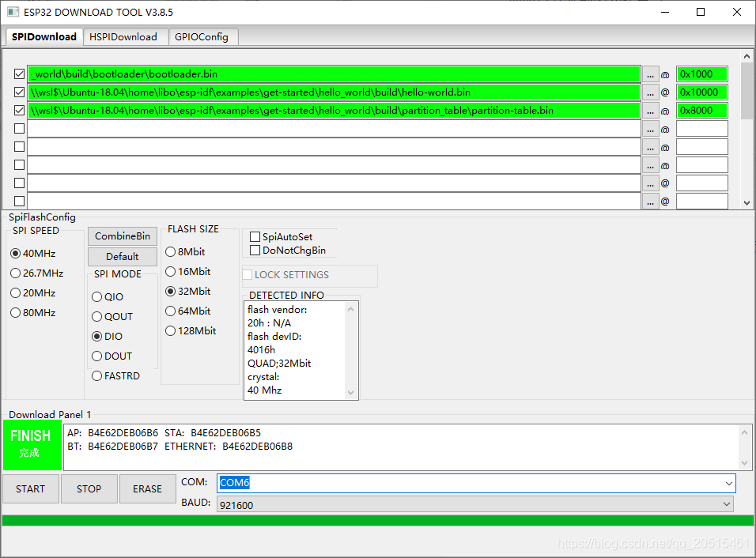Uncheck the hello-world.bin file checkbox

click(x=19, y=92)
